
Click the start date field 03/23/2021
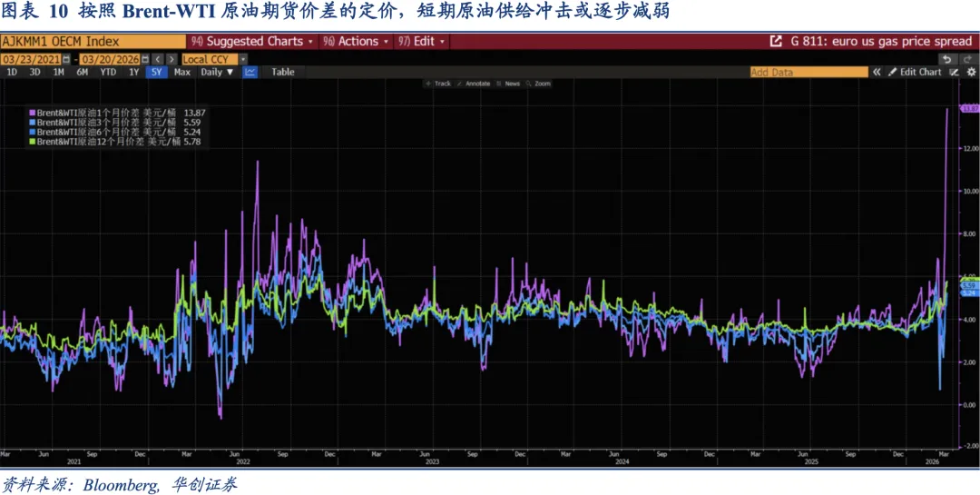[x=31, y=59]
